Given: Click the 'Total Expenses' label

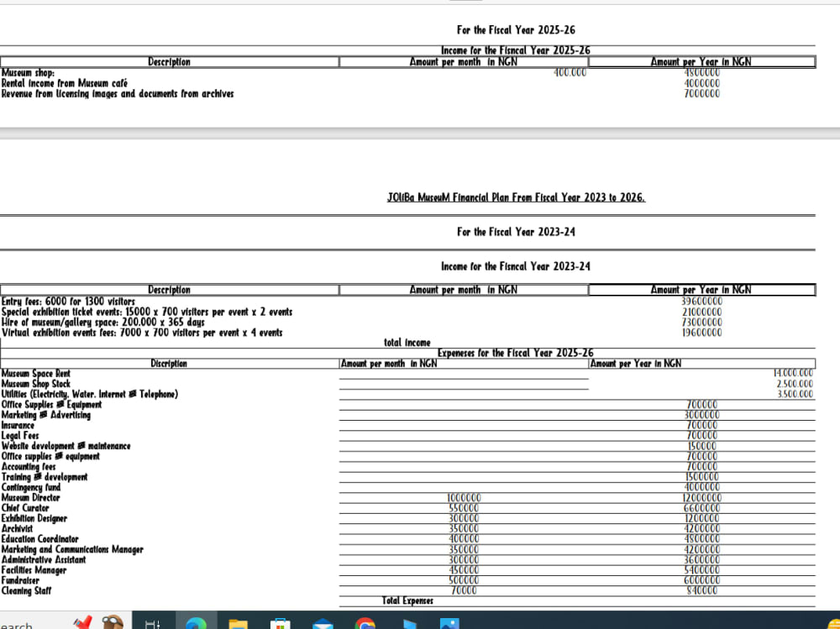Looking at the screenshot, I should tap(407, 601).
